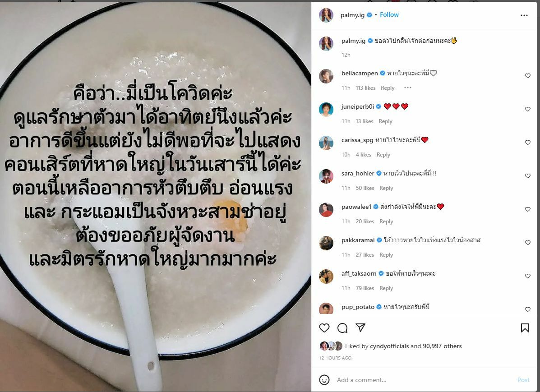This screenshot has height=392, width=540.
Task: View 113 likes on bellacampen comment
Action: coord(365,88)
